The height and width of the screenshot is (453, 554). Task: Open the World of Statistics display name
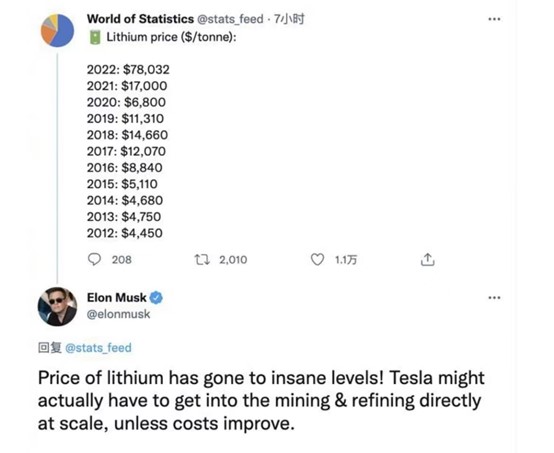click(x=140, y=19)
